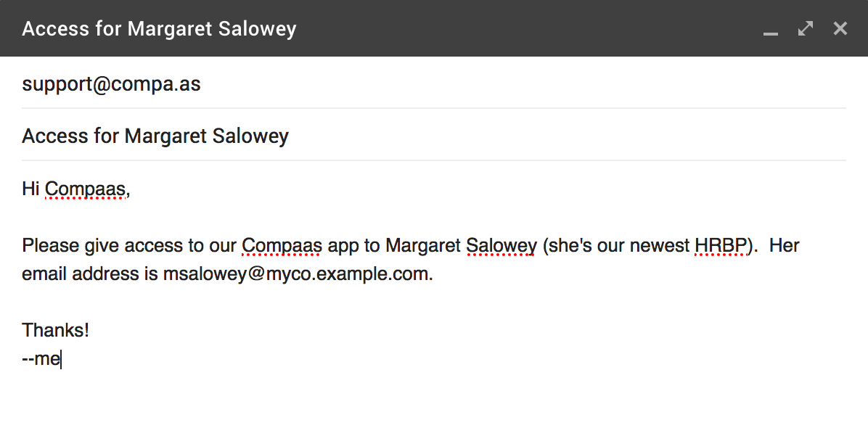
Task: Click the word Please in body
Action: 51,245
